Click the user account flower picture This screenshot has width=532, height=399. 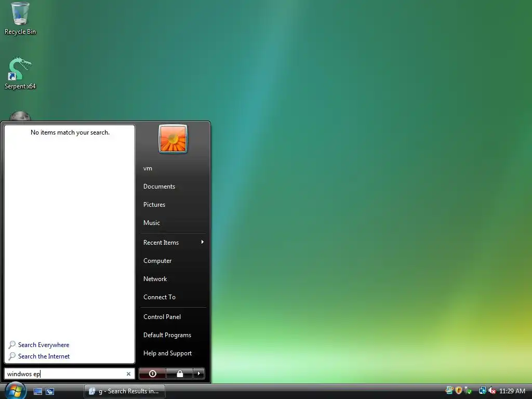click(172, 139)
